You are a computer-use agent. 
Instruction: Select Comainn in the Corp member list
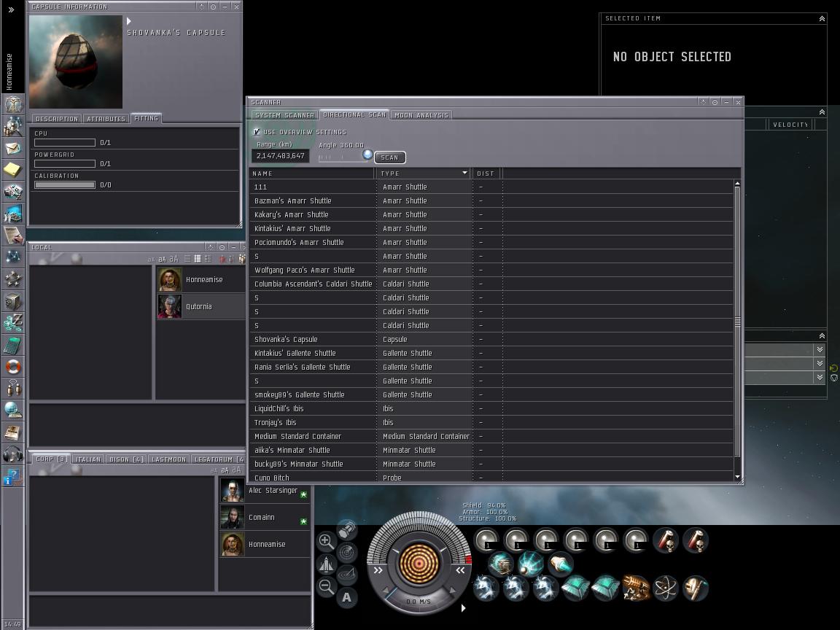(x=265, y=517)
